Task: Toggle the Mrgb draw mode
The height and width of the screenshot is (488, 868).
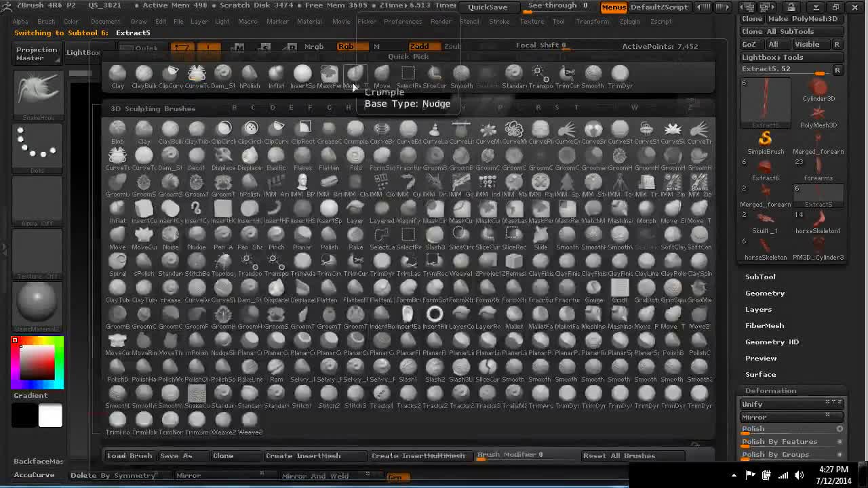Action: point(313,47)
